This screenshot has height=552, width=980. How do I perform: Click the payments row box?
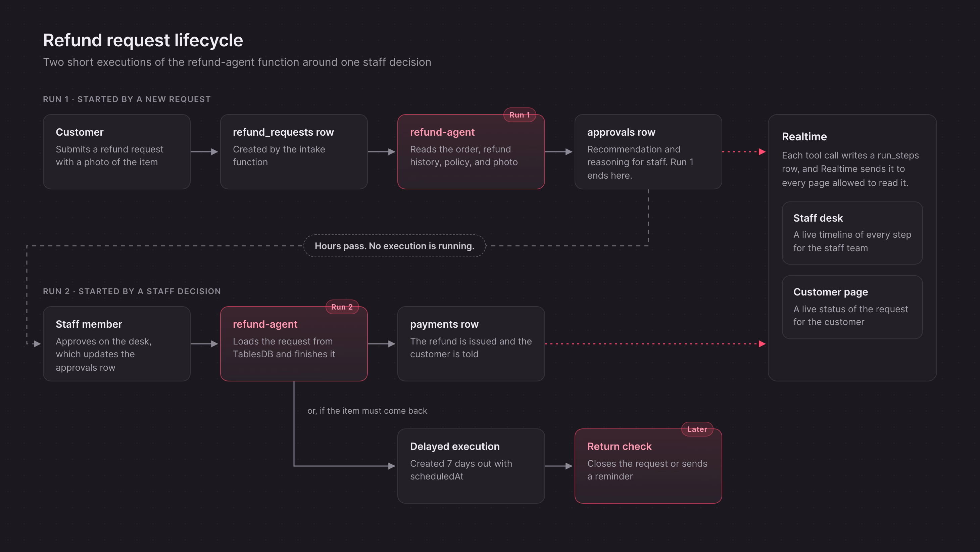click(471, 344)
